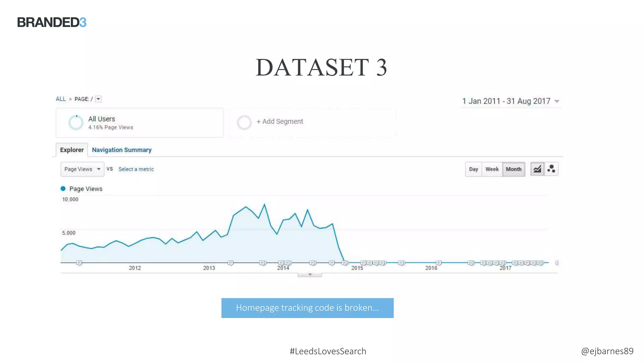Click the 2015 axis label
The width and height of the screenshot is (644, 362).
click(x=357, y=268)
